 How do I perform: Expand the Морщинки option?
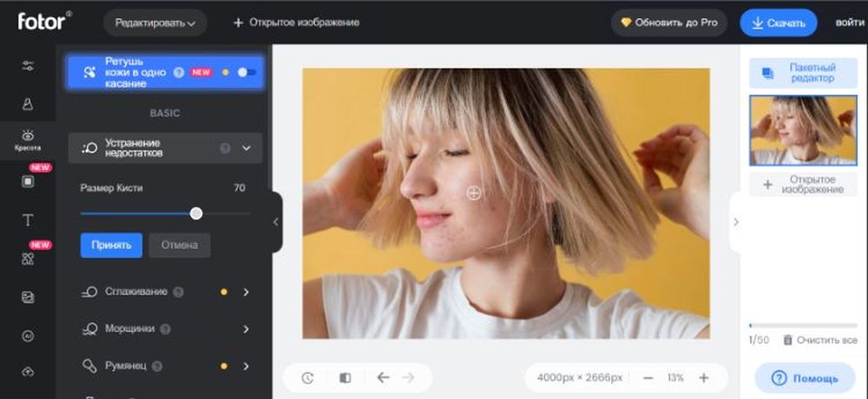[247, 330]
